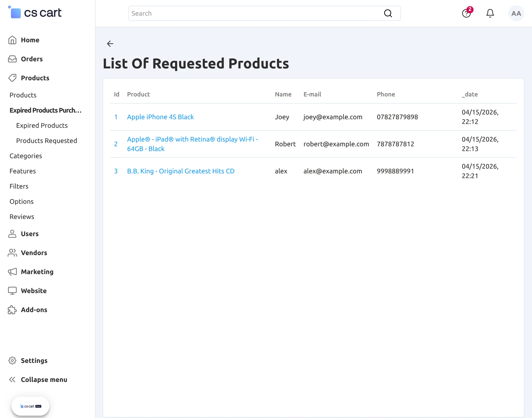Click the Products tag icon
The height and width of the screenshot is (418, 532).
click(12, 78)
